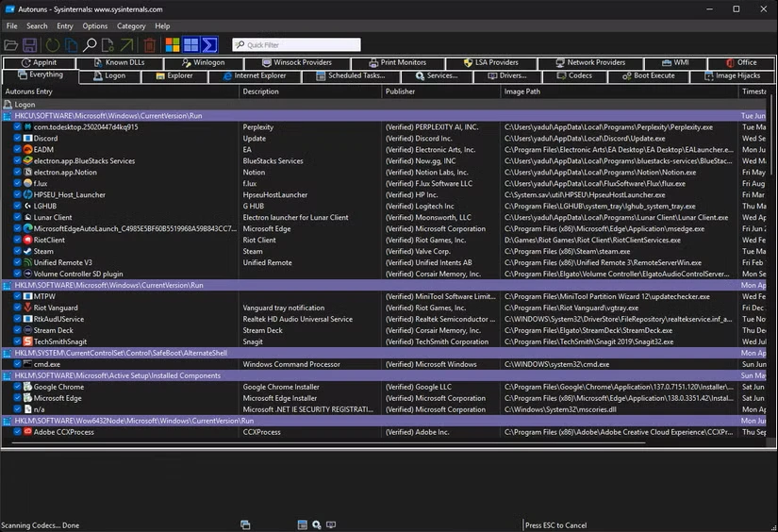Viewport: 778px width, 532px height.
Task: Open the Options menu
Action: tap(94, 25)
